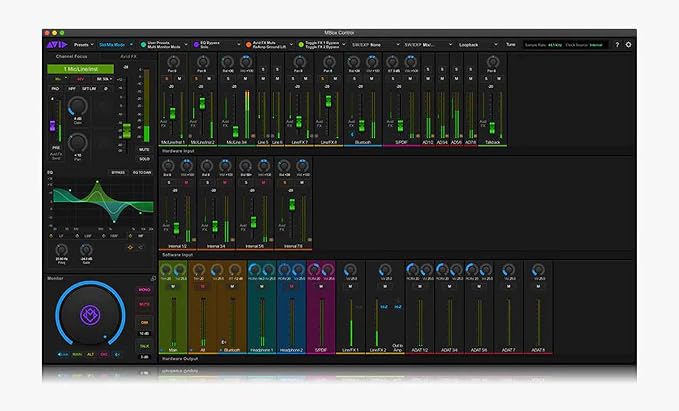Click the SOLO button in Channel Focus
This screenshot has height=411, width=679.
coord(144,159)
